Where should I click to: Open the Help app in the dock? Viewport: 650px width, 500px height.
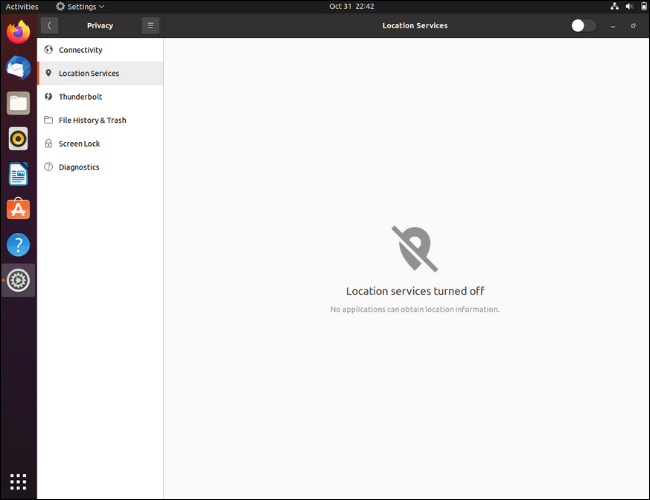18,245
